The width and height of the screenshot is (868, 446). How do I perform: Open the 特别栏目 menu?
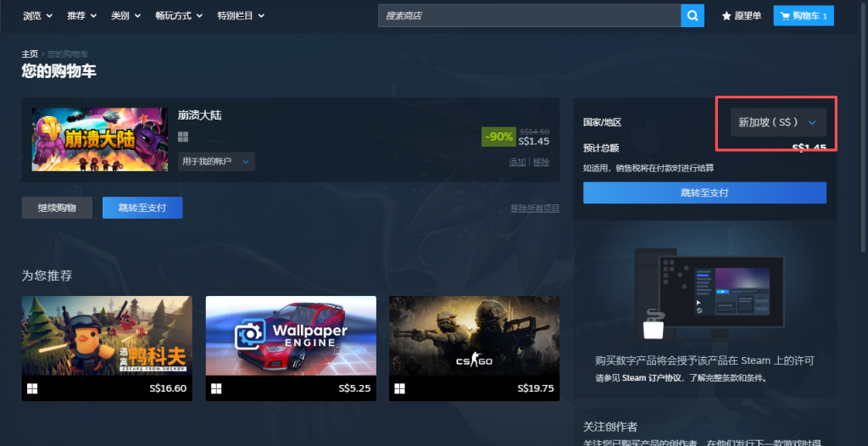pos(241,16)
